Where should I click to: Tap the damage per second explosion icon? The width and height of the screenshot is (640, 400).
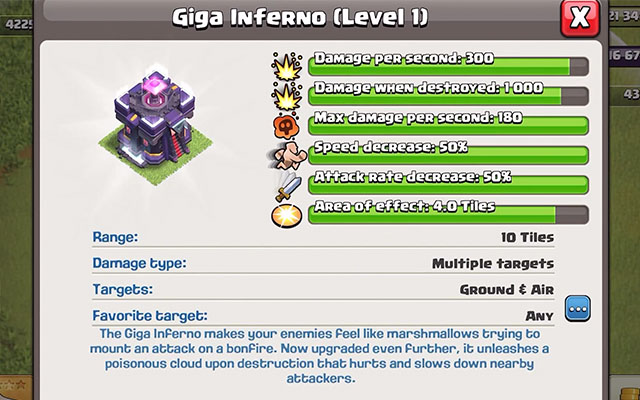pyautogui.click(x=287, y=67)
